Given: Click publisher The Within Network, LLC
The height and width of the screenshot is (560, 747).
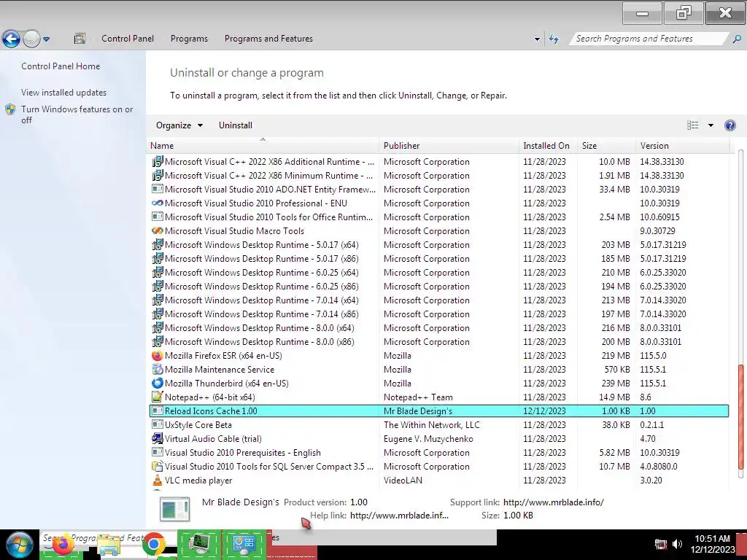Looking at the screenshot, I should [432, 425].
